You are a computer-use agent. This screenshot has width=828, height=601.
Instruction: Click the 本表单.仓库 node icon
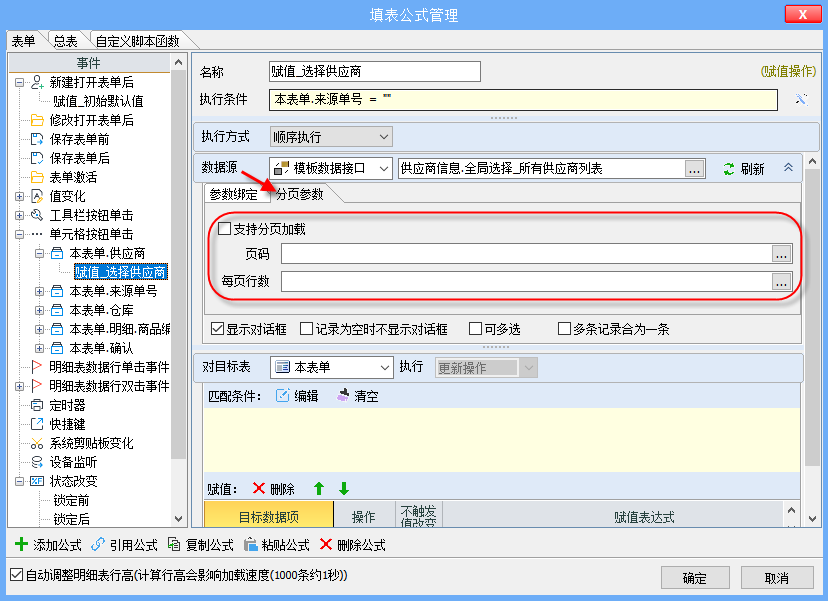[57, 310]
